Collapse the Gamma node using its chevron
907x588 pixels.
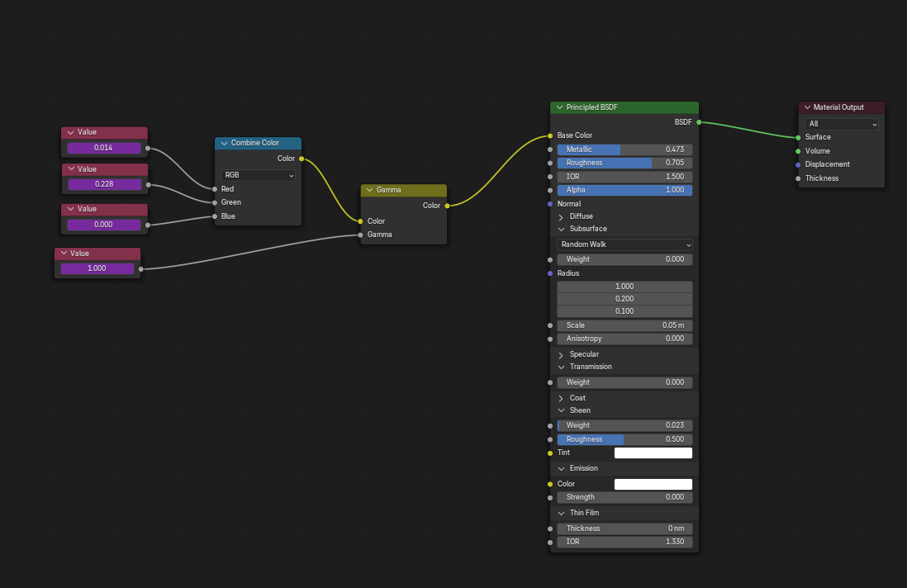(369, 190)
